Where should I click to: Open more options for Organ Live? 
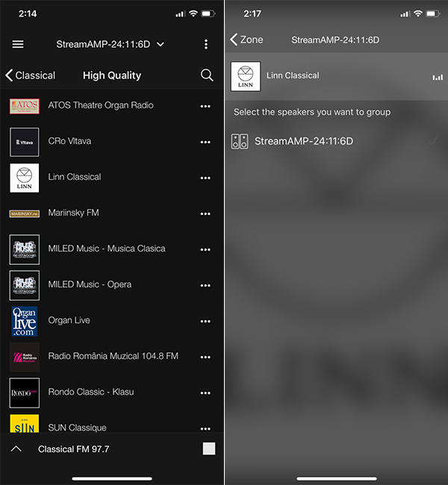coord(205,322)
